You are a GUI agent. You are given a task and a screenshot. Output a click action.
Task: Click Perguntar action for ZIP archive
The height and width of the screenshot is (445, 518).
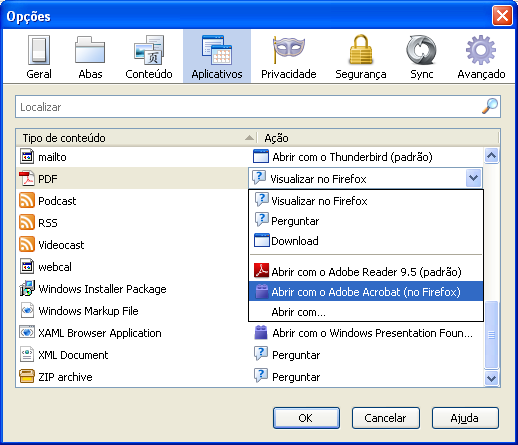296,377
